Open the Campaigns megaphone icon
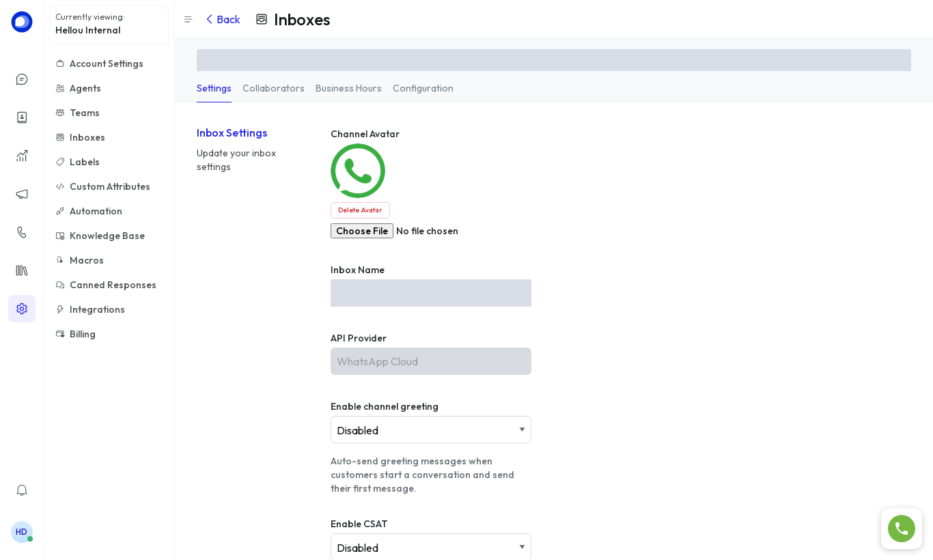The width and height of the screenshot is (933, 560). tap(22, 194)
